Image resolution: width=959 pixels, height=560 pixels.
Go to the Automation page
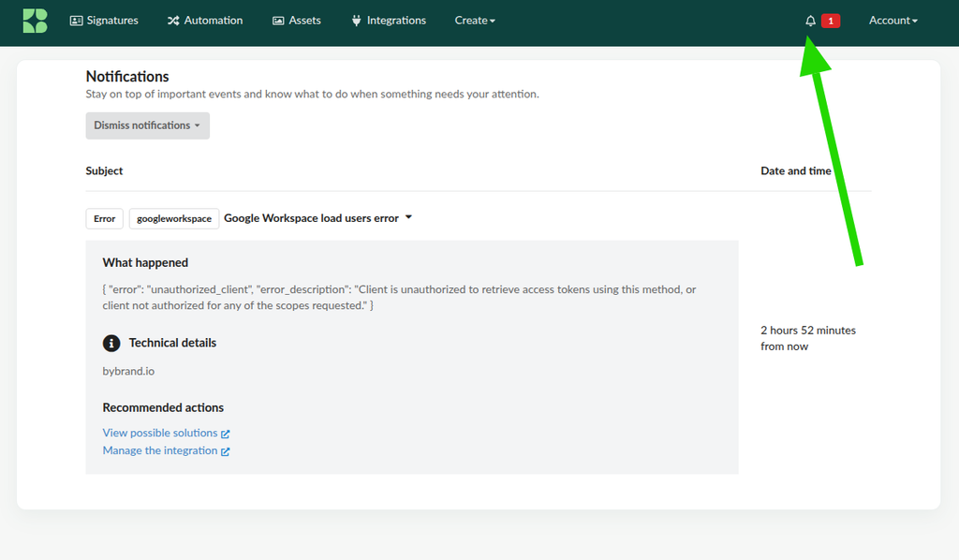[205, 21]
